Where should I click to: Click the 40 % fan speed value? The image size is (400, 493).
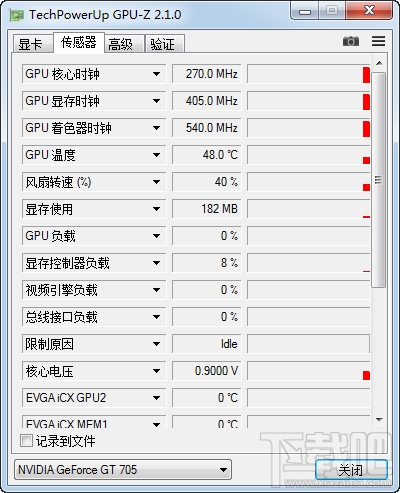[207, 182]
